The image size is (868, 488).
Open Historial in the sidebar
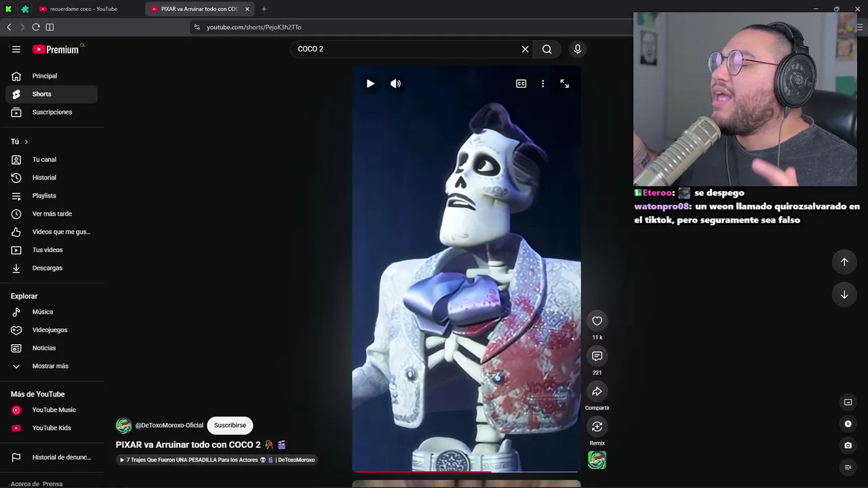[x=52, y=178]
